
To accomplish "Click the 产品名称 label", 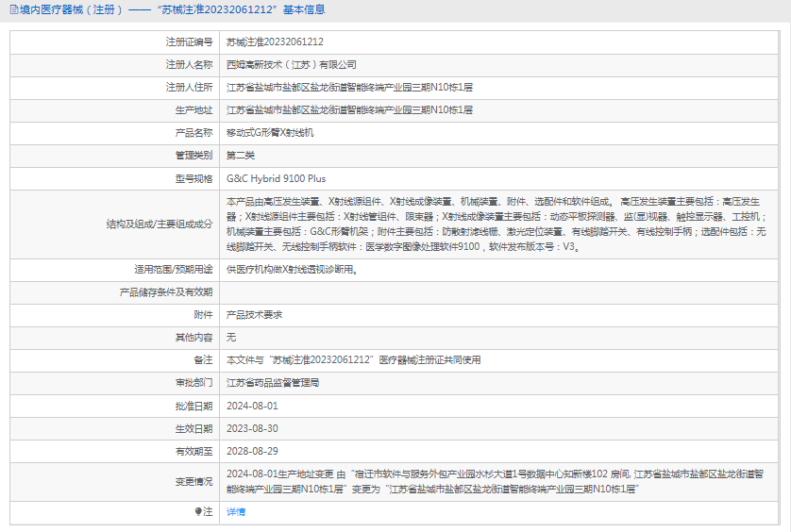I will (194, 133).
